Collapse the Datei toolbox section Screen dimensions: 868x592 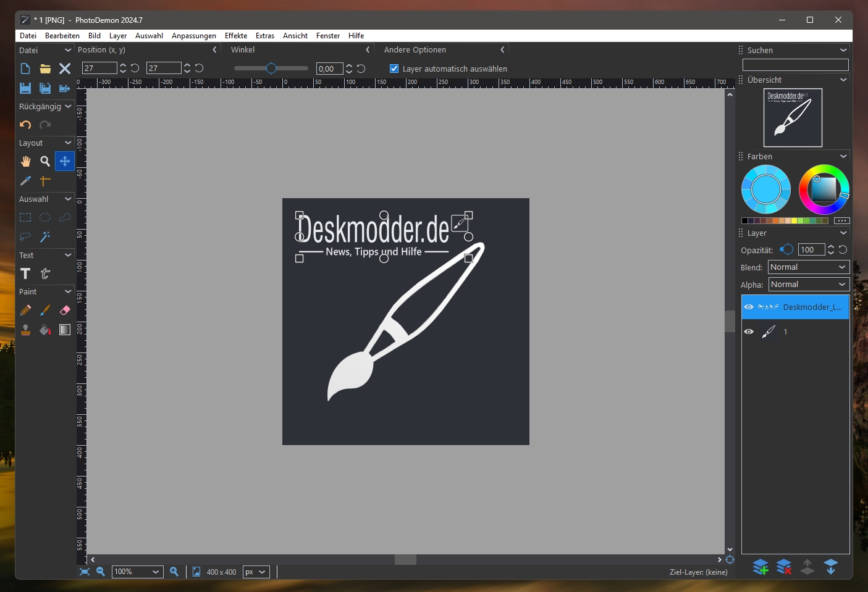point(68,50)
